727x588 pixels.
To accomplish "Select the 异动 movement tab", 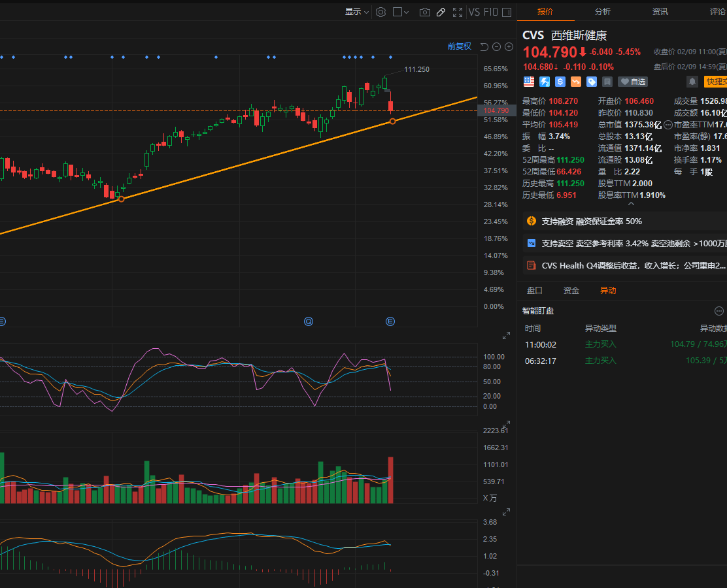I will point(608,291).
